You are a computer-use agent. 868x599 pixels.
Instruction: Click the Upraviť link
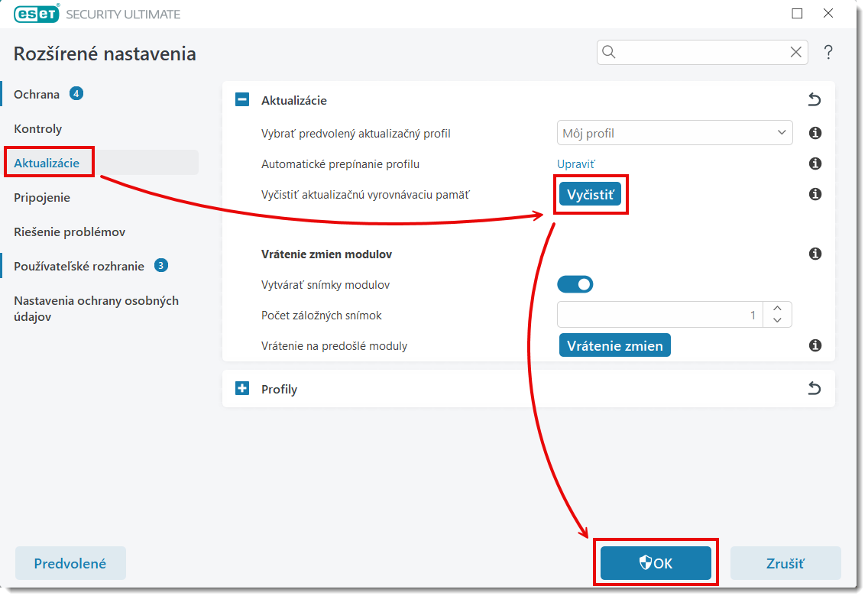pos(575,164)
